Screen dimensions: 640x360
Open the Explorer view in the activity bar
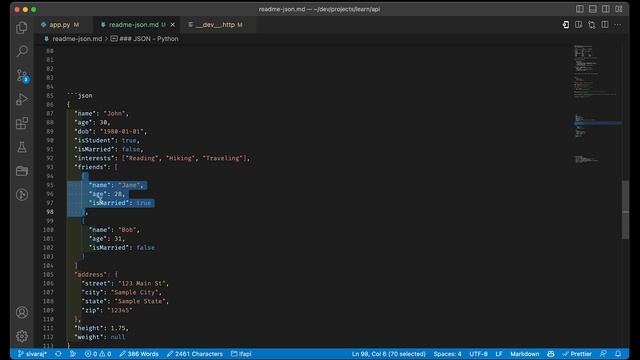pos(22,27)
